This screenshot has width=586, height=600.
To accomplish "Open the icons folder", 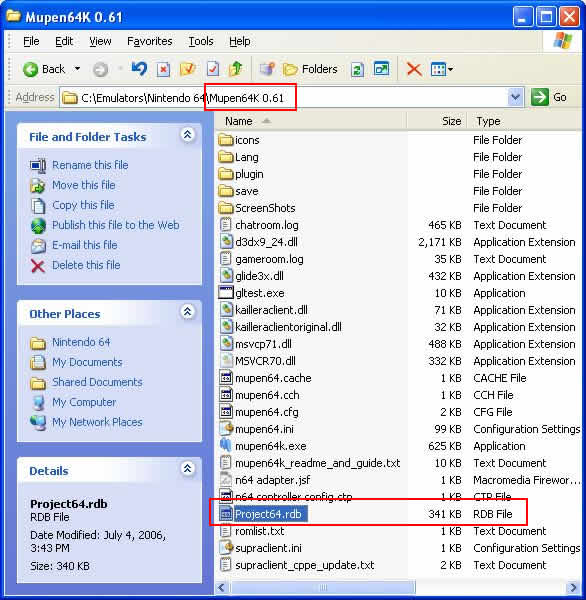I will coord(239,140).
